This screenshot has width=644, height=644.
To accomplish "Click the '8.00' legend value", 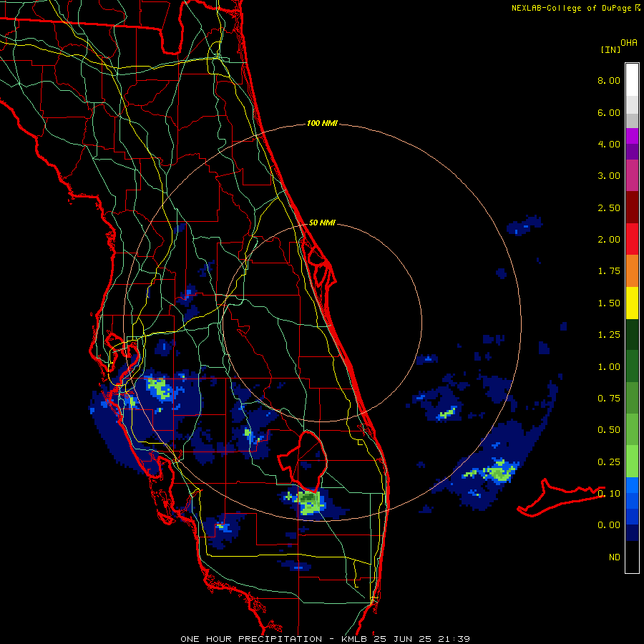I will pos(608,80).
